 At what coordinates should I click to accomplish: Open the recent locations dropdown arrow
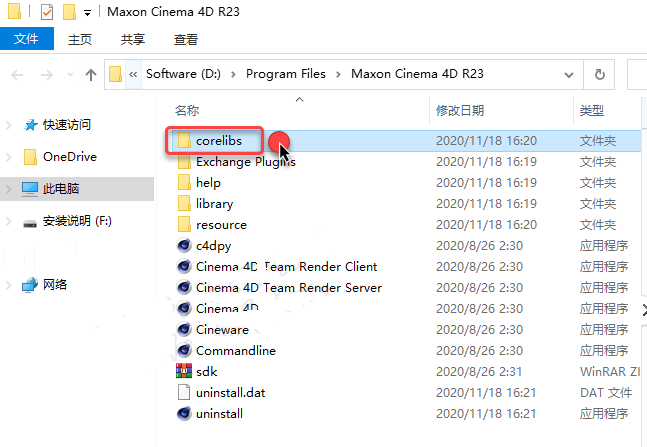pyautogui.click(x=71, y=75)
